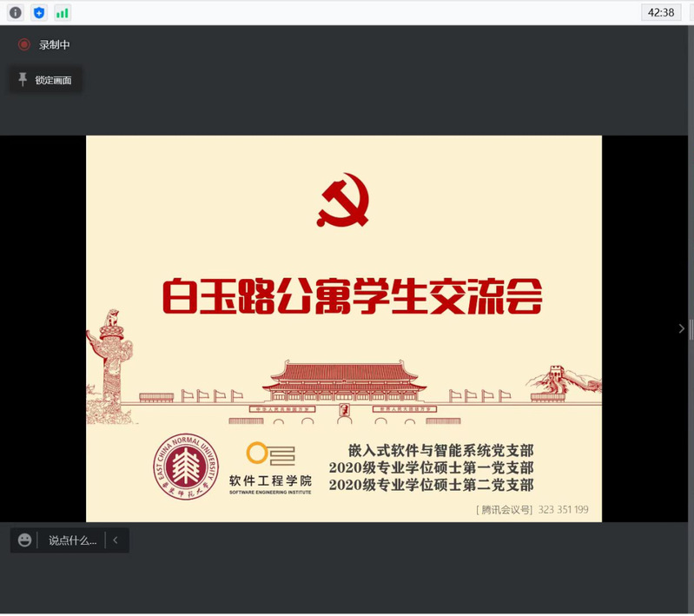Open the meeting info icon
This screenshot has width=694, height=616.
pos(15,12)
